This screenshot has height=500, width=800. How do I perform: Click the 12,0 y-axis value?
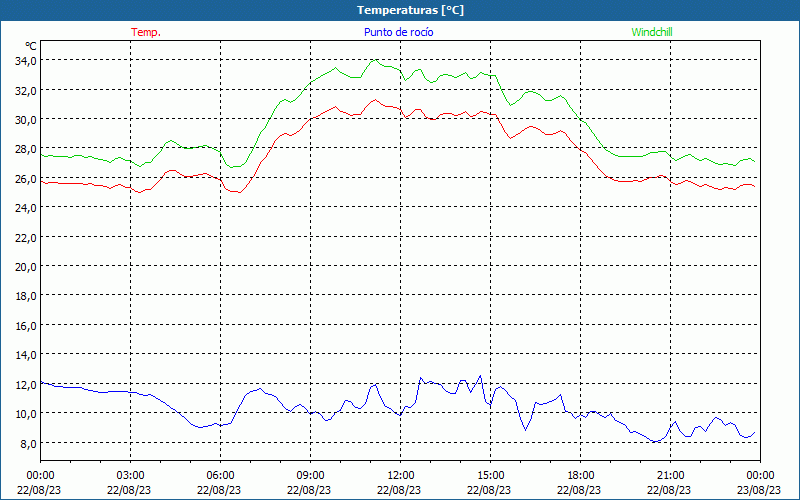[x=27, y=384]
